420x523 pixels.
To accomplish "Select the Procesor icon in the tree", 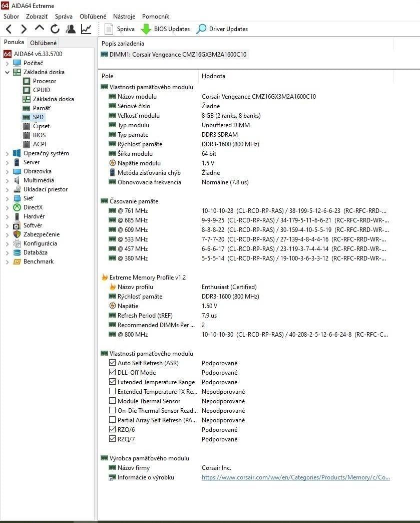I will click(x=27, y=81).
